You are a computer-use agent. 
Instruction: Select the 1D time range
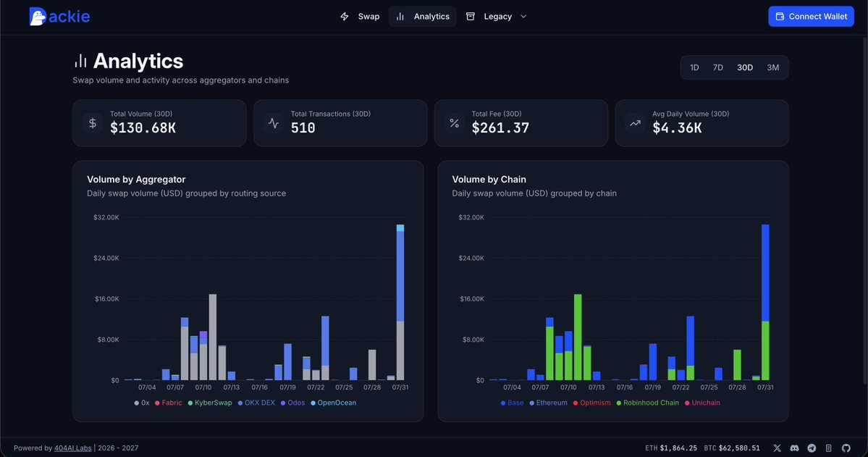pos(694,67)
